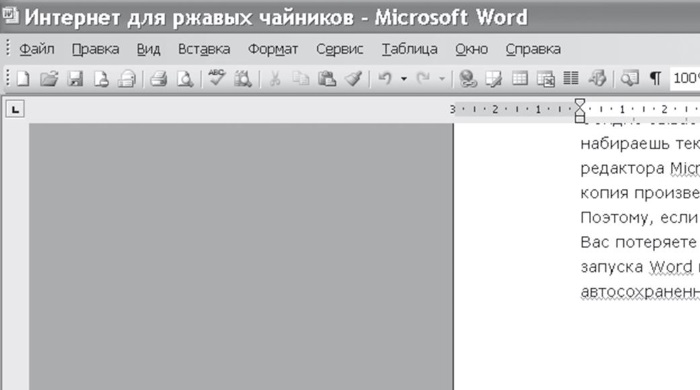Click the Cut scissors icon

click(x=275, y=79)
